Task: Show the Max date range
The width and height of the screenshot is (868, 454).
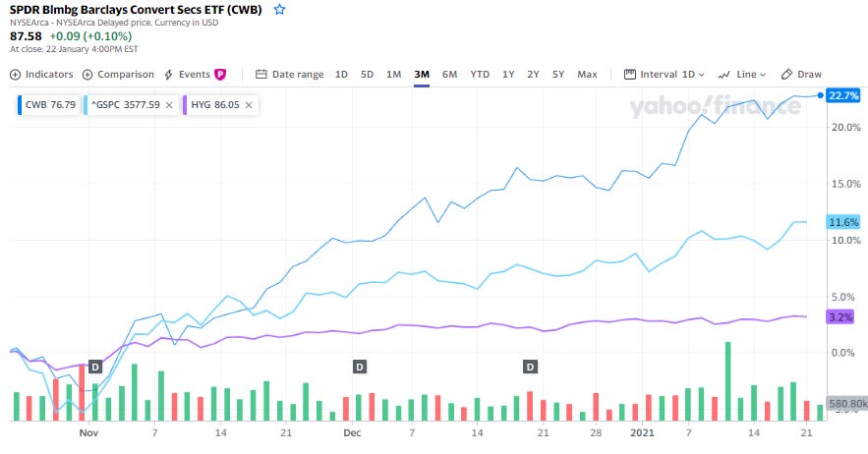Action: coord(587,74)
